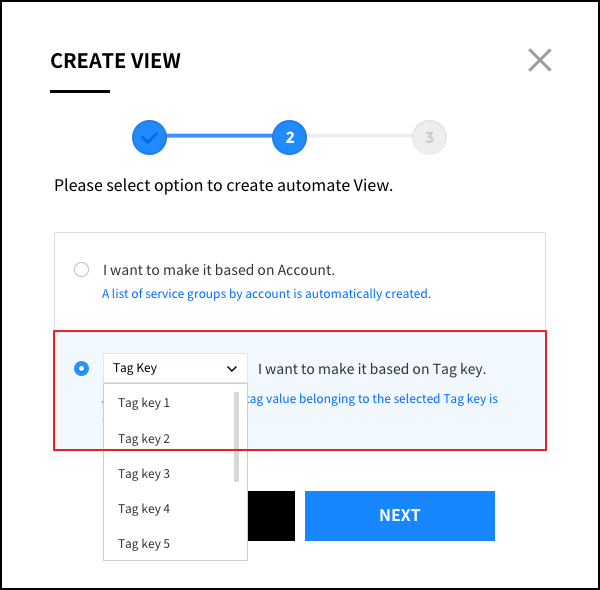Click the step 3 circle indicator

click(429, 138)
